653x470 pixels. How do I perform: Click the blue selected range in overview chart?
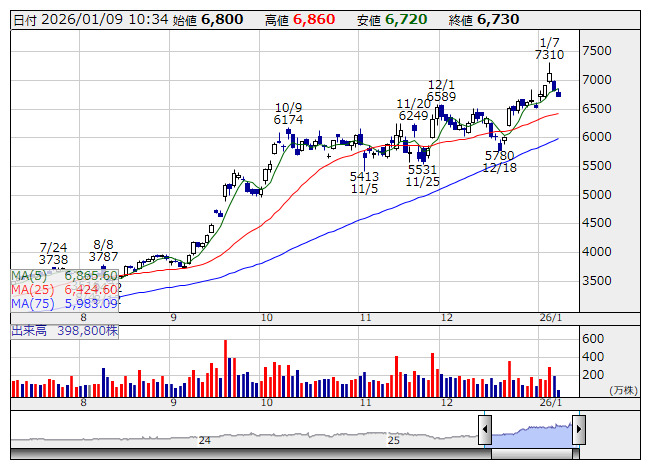(532, 436)
